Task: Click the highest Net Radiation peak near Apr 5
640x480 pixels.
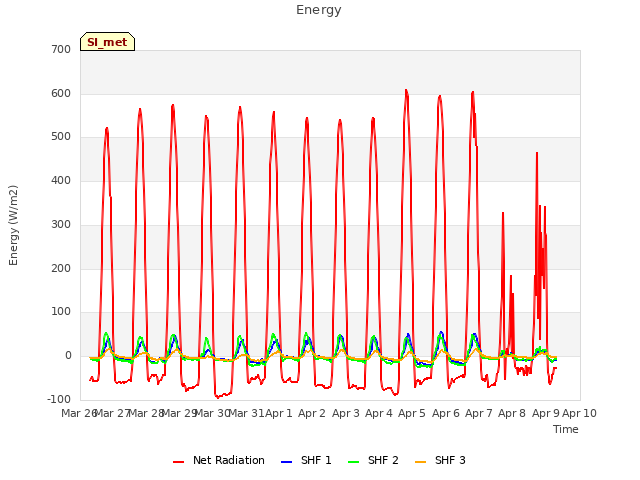Action: tap(406, 90)
